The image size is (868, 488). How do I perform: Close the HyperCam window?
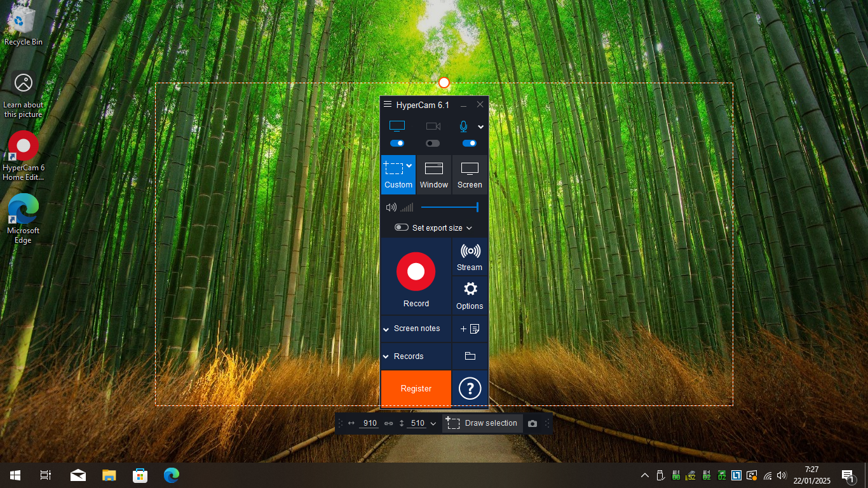click(480, 104)
